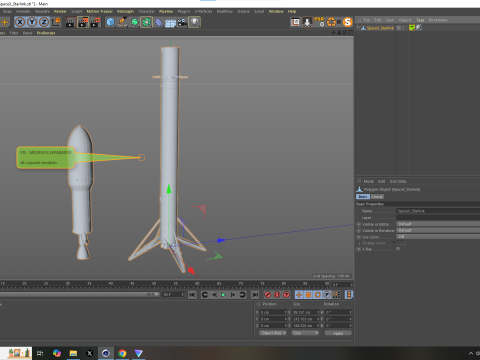Go to end of animation

[255, 295]
